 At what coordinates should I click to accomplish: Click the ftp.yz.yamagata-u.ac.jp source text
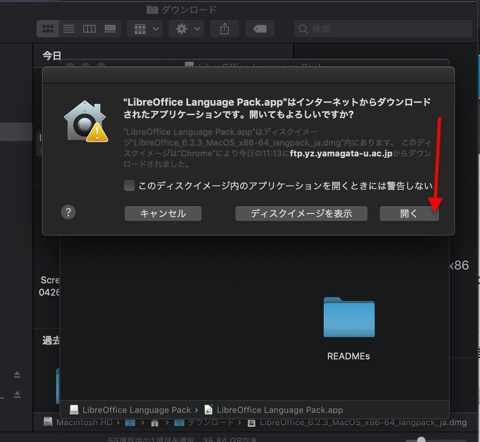click(x=341, y=153)
